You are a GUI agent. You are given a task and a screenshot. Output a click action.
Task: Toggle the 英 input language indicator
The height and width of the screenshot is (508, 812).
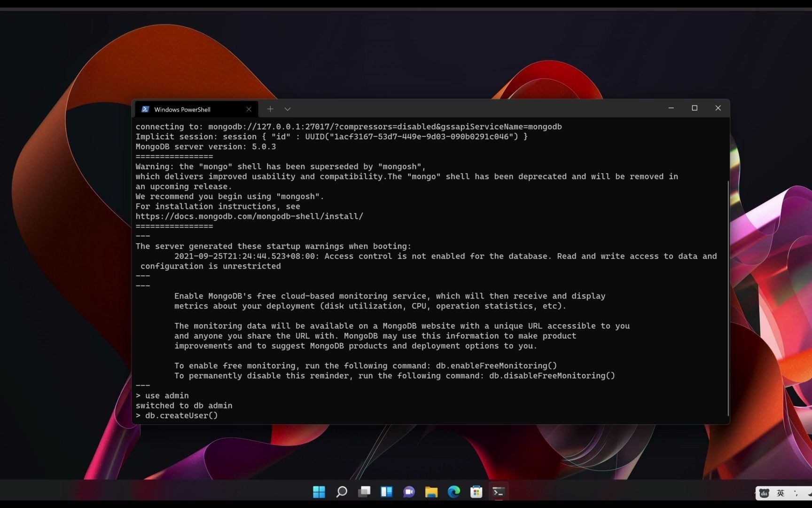click(781, 493)
